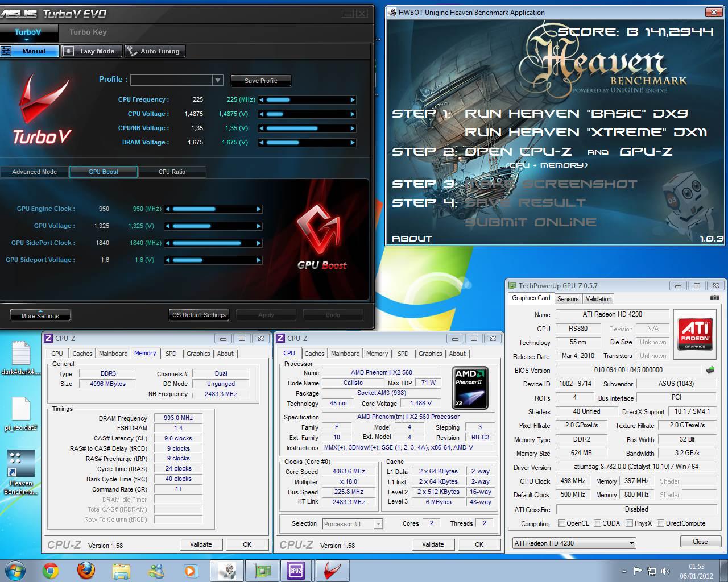Select the GPU Boost tab
The height and width of the screenshot is (582, 728).
coord(103,172)
